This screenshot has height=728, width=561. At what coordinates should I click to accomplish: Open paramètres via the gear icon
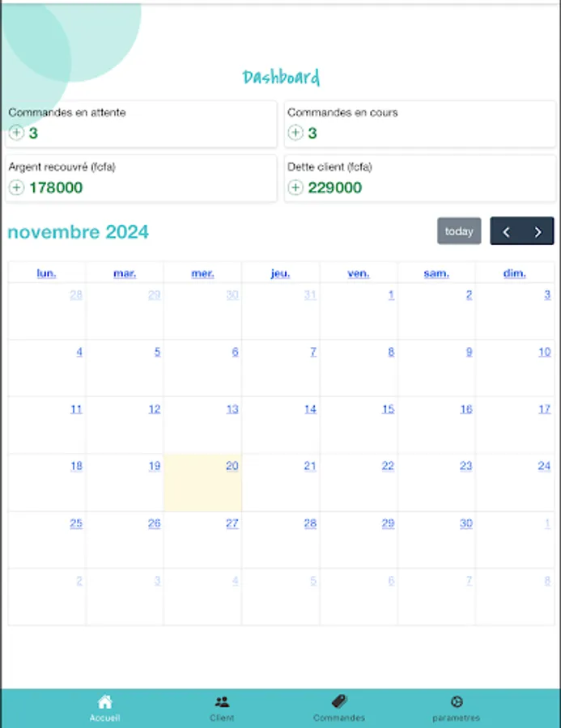(x=456, y=702)
